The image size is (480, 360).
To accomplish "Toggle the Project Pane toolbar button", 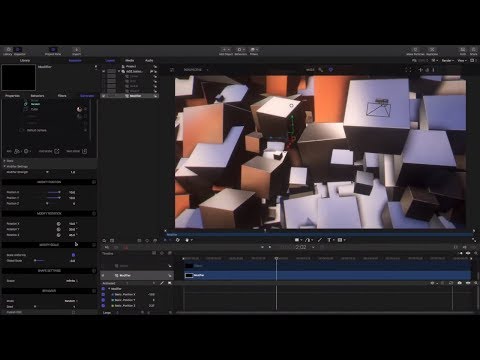I will pyautogui.click(x=53, y=51).
